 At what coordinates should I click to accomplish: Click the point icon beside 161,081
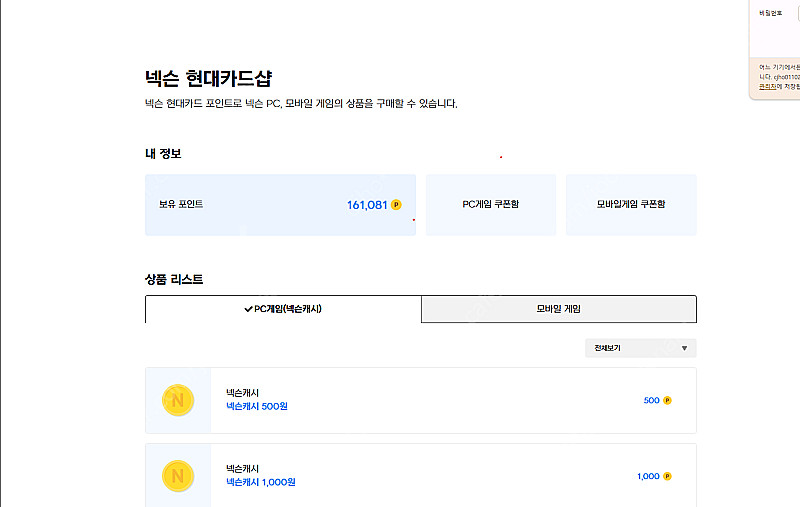tap(396, 205)
